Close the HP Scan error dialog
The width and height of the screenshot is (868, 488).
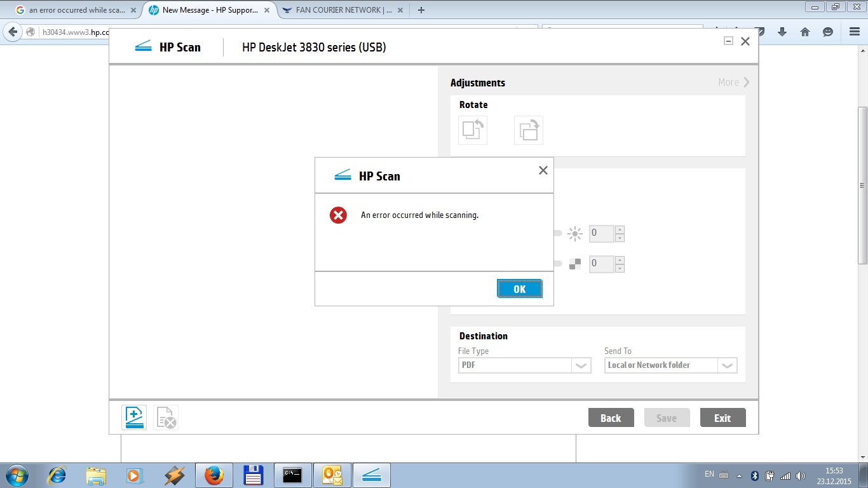coord(543,170)
